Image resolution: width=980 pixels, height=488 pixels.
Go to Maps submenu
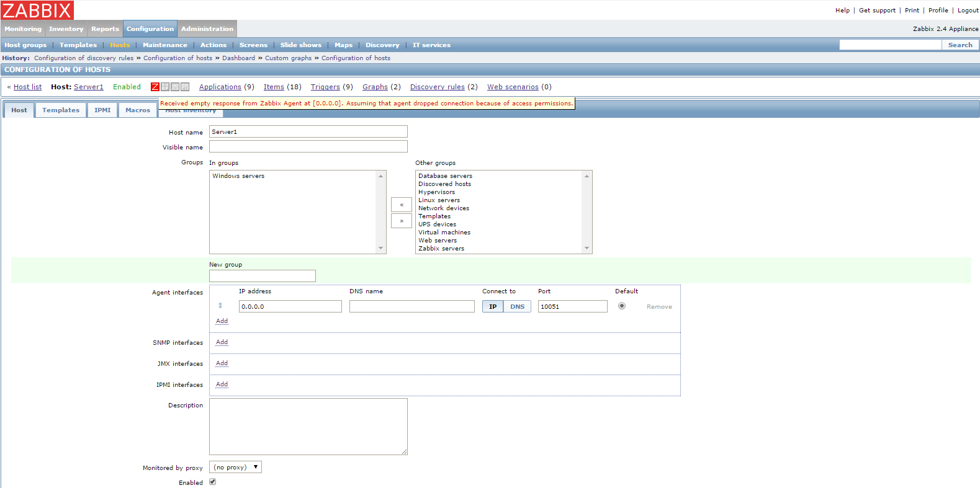(x=343, y=45)
